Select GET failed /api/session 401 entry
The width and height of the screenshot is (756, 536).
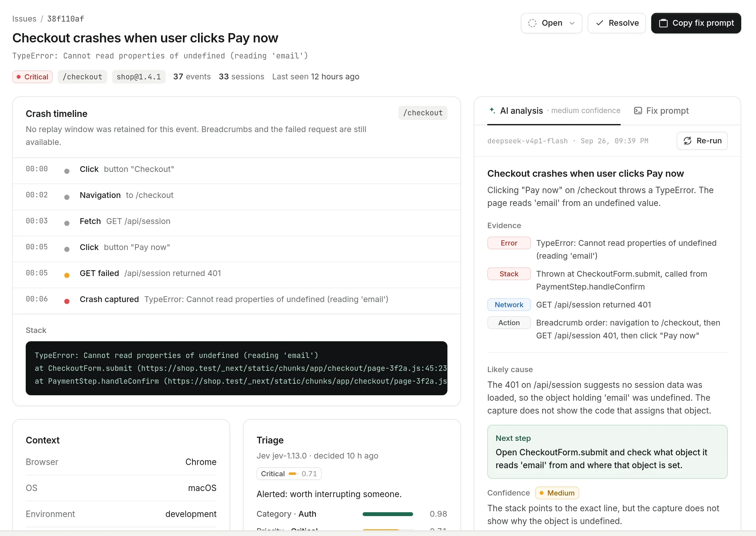[236, 275]
